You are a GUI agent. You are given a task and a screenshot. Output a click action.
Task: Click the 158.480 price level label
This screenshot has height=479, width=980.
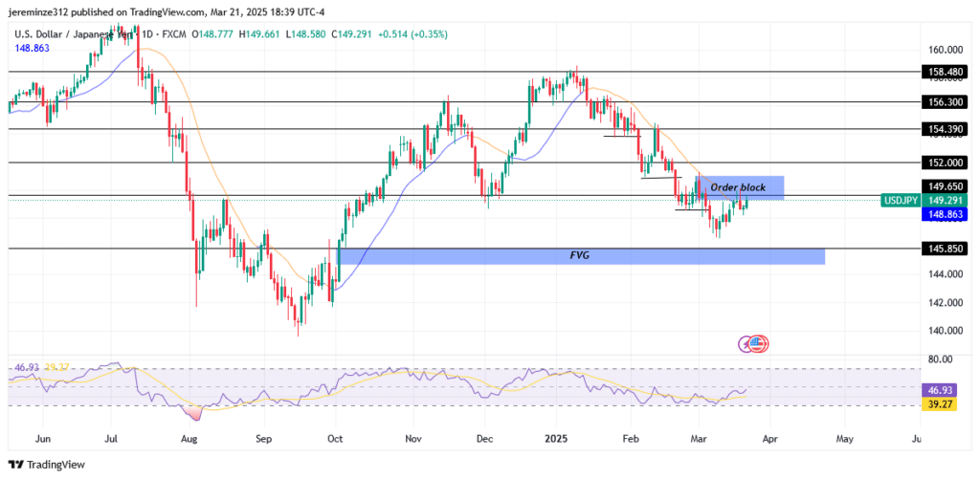point(945,72)
